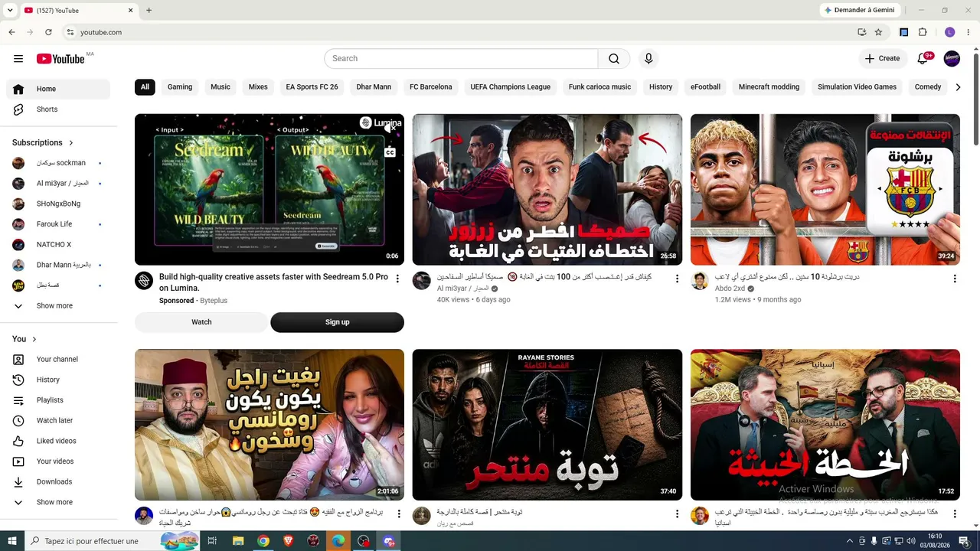Click the Create button
Screen dimensions: 980x551
pos(882,59)
